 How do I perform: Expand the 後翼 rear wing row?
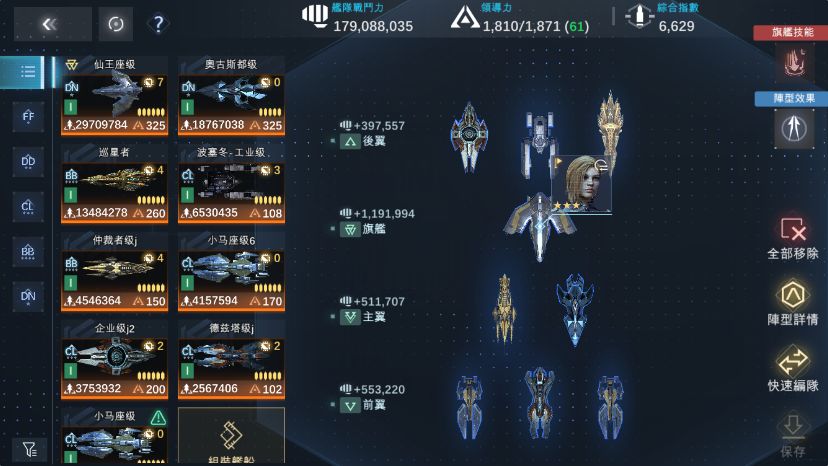tap(363, 141)
